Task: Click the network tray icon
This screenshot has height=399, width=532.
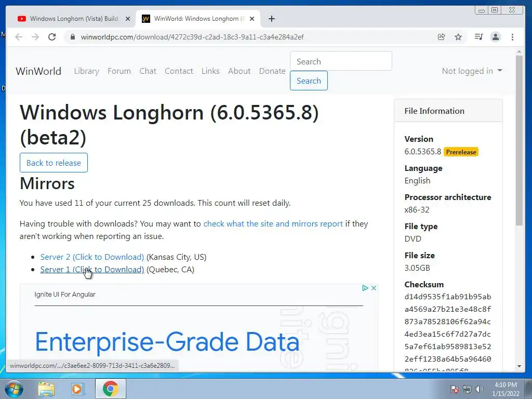Action: 467,389
